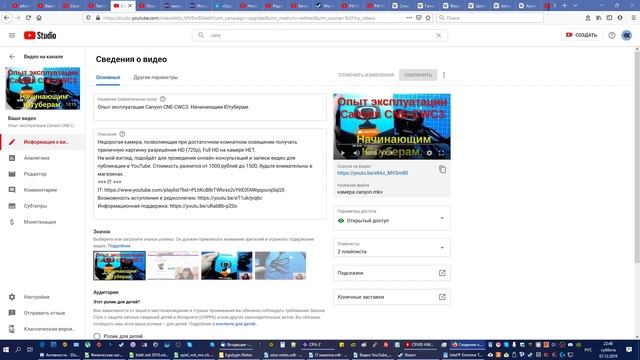Click the page vertical scrollbar

(637, 157)
